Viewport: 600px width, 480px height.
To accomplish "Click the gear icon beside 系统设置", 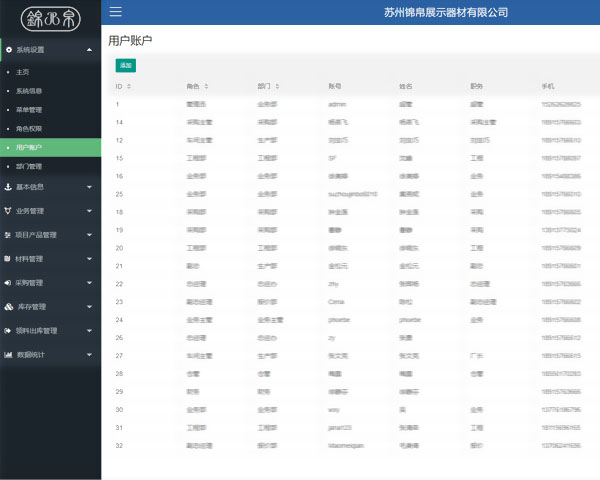I will click(x=9, y=49).
